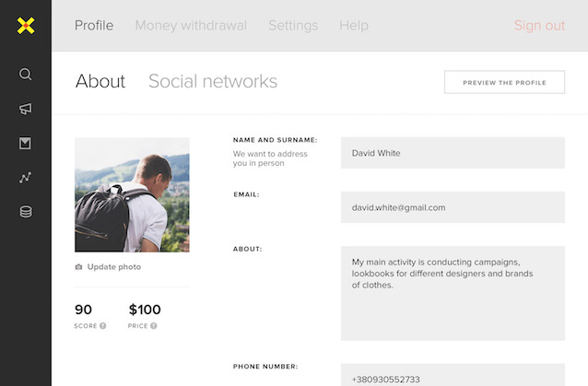This screenshot has width=588, height=386.
Task: Click the Sign out link
Action: 539,26
